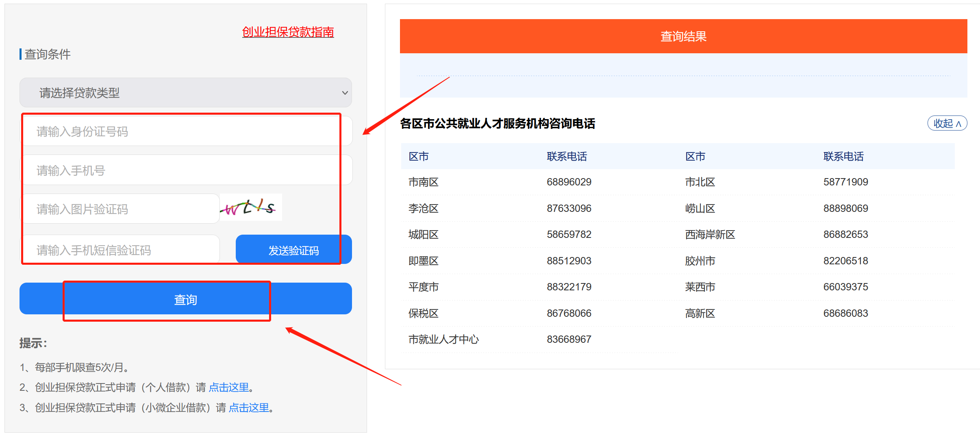Click the blue 查询 button

click(x=185, y=299)
